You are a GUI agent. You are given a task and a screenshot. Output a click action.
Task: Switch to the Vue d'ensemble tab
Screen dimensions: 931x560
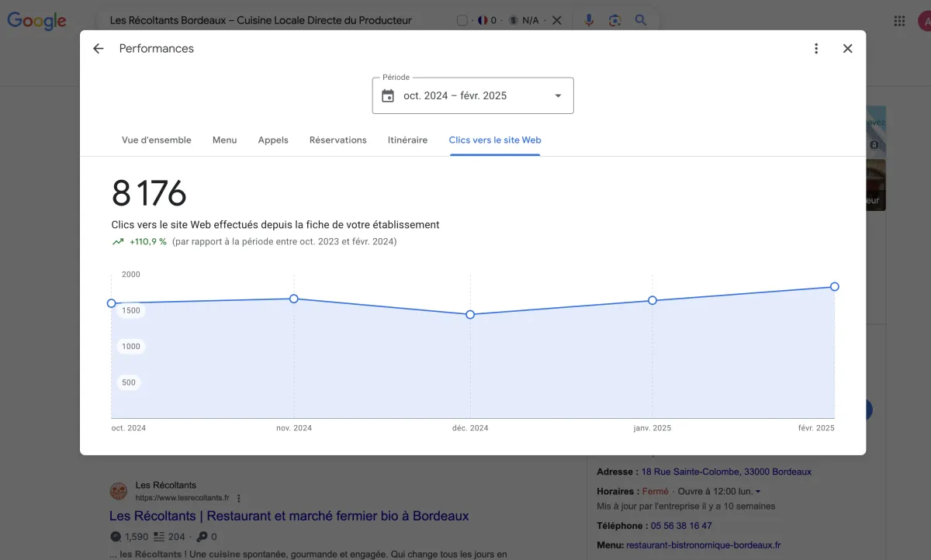click(157, 140)
